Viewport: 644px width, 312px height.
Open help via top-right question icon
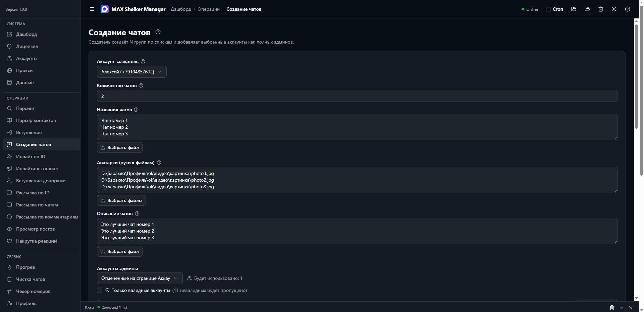[628, 9]
